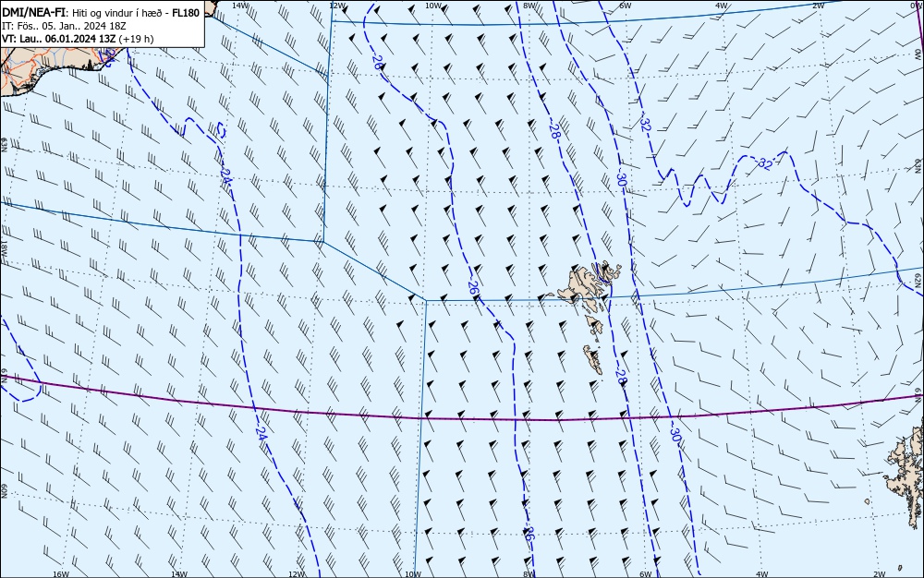Click the 26 isotherm label west of Faroe Islands
924x578 pixels.
tap(472, 288)
